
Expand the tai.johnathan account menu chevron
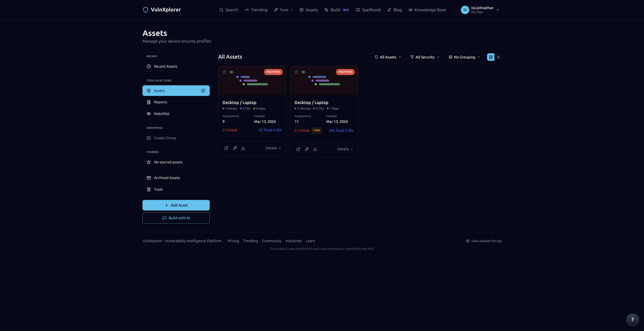(498, 10)
